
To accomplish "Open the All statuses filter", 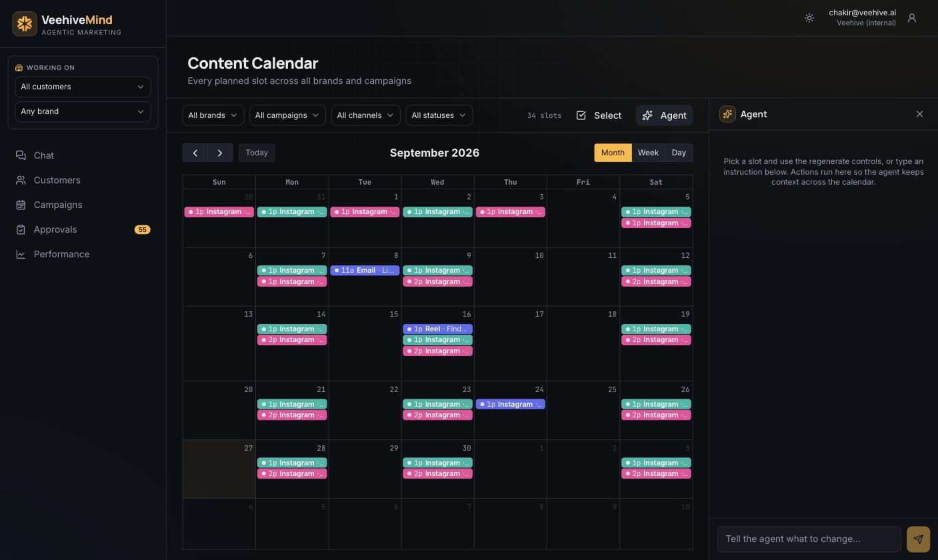I will click(439, 115).
